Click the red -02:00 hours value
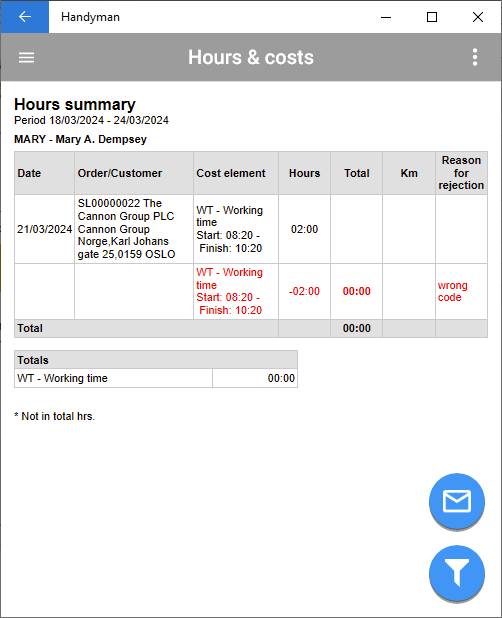This screenshot has width=502, height=618. point(304,291)
